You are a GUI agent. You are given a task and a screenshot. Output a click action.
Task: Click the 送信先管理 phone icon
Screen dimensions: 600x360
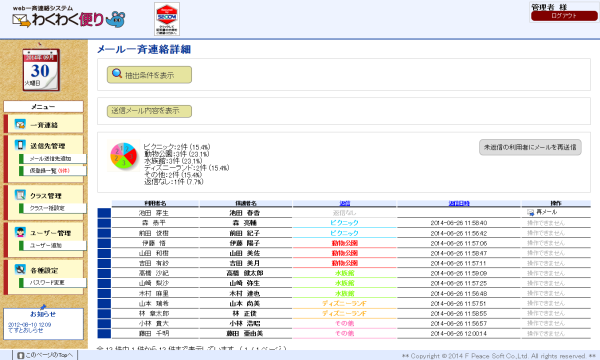click(x=20, y=145)
